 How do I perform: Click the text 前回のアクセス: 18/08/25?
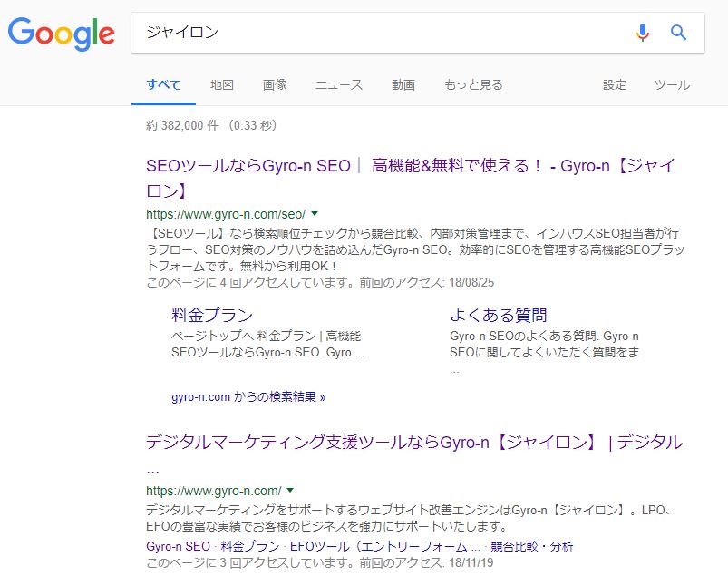[427, 282]
